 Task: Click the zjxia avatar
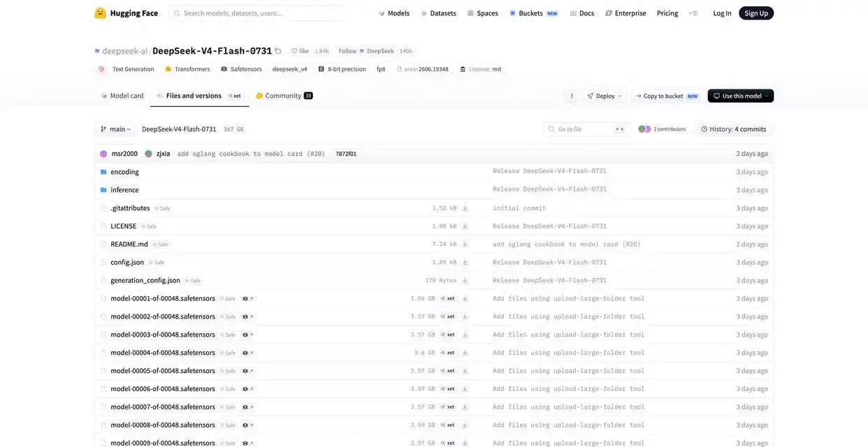point(148,154)
